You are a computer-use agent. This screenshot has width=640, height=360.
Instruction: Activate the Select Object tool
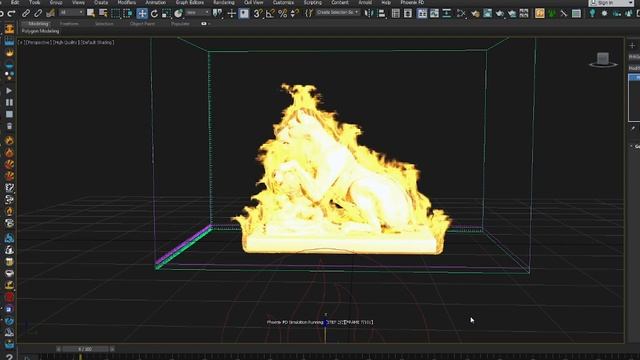click(91, 13)
